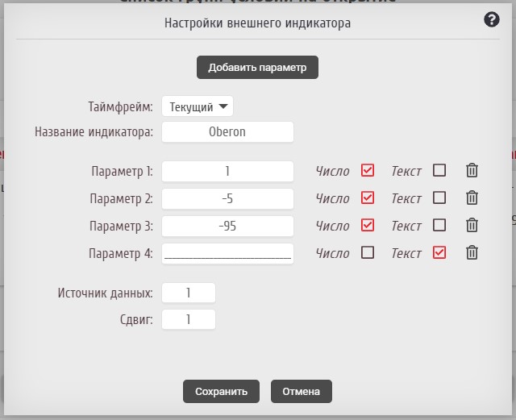
Task: Click the help question mark icon
Action: pos(492,20)
